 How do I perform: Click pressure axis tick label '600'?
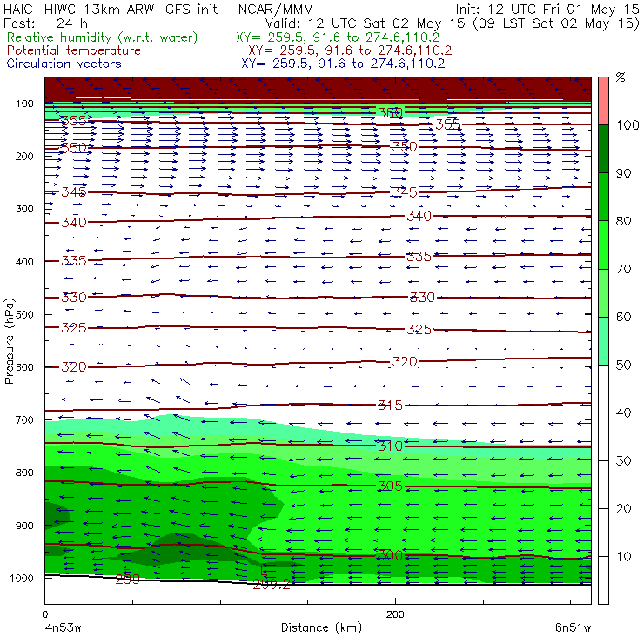(24, 366)
